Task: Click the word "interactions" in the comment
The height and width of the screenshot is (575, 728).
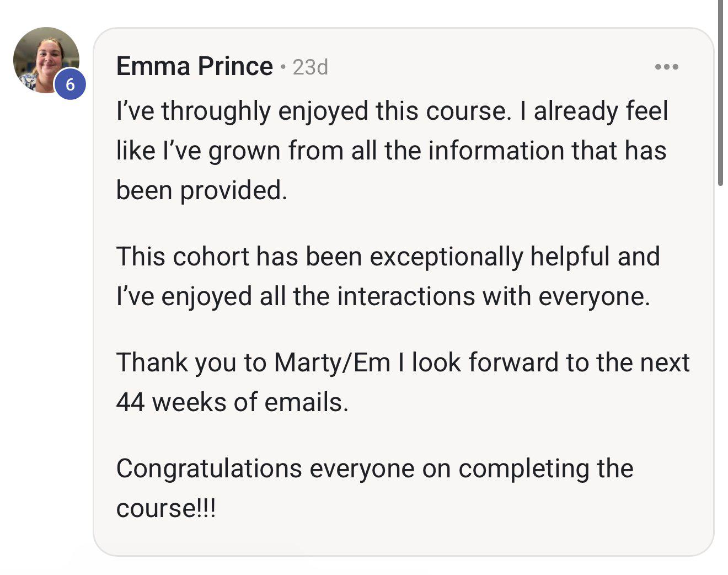Action: [x=406, y=296]
